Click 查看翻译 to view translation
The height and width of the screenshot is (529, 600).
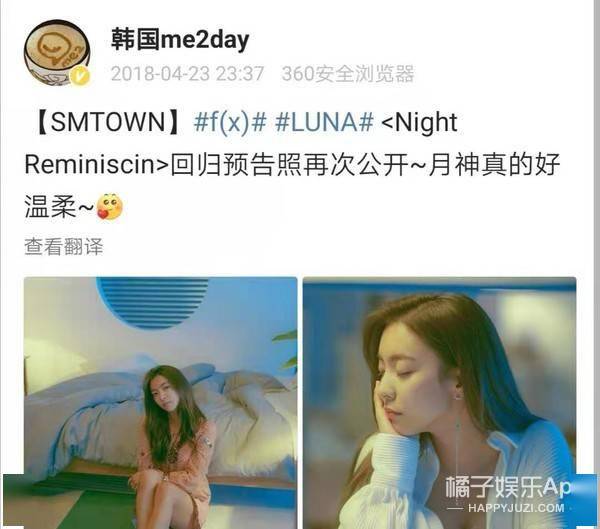64,247
